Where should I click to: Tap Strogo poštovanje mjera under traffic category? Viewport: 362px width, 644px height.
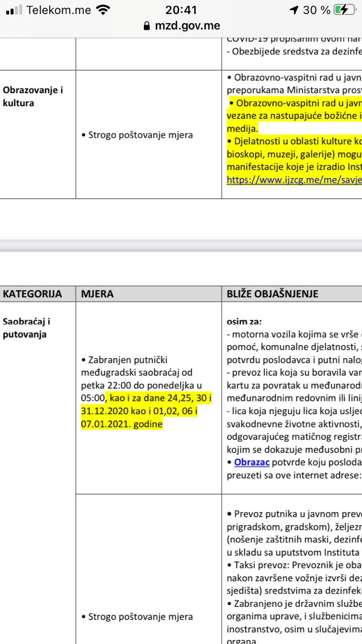[137, 616]
